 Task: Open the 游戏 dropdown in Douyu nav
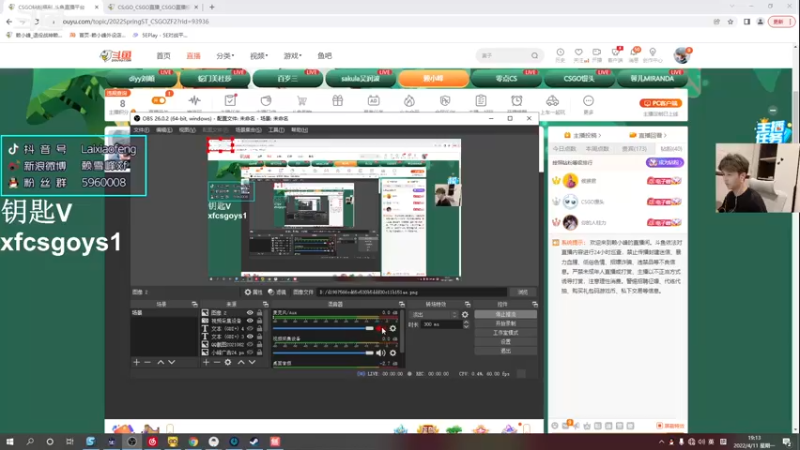(292, 56)
